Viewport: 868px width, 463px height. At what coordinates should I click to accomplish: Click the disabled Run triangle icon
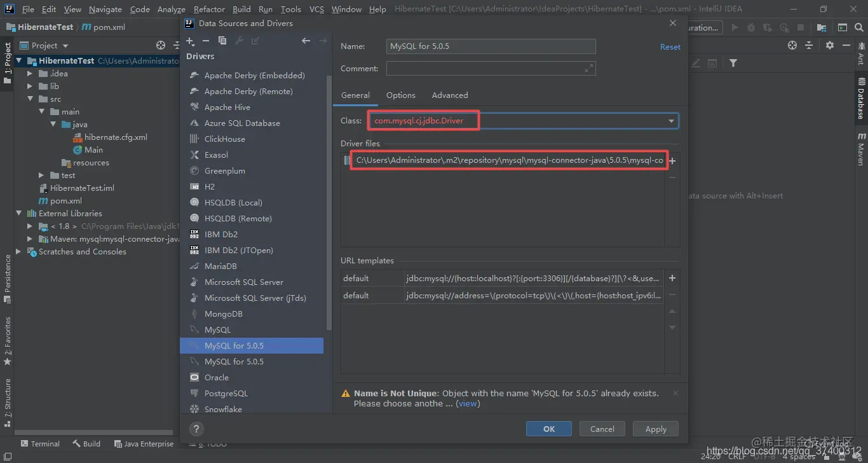(735, 27)
